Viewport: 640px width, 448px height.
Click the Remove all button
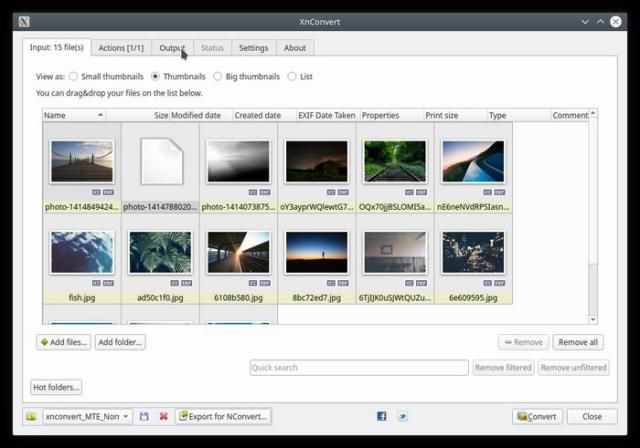pyautogui.click(x=578, y=342)
